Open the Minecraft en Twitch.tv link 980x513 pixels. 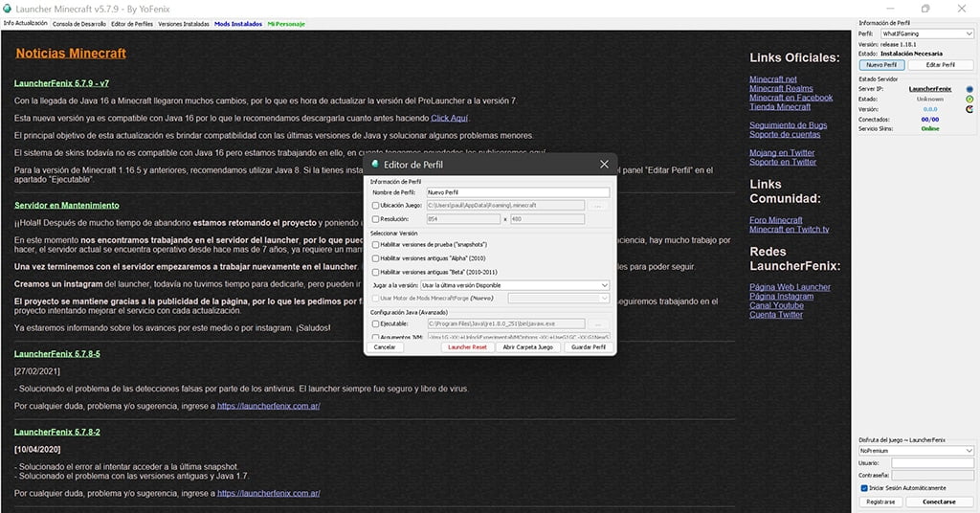(x=790, y=230)
